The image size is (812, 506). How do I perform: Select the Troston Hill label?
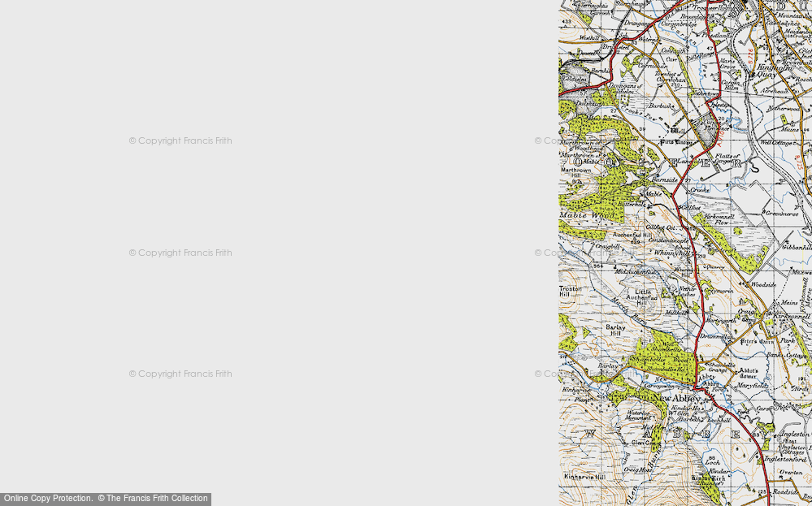coord(570,292)
